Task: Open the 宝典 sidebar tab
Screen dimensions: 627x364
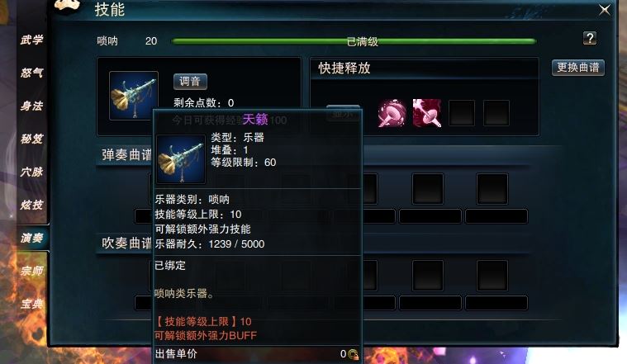Action: tap(32, 304)
